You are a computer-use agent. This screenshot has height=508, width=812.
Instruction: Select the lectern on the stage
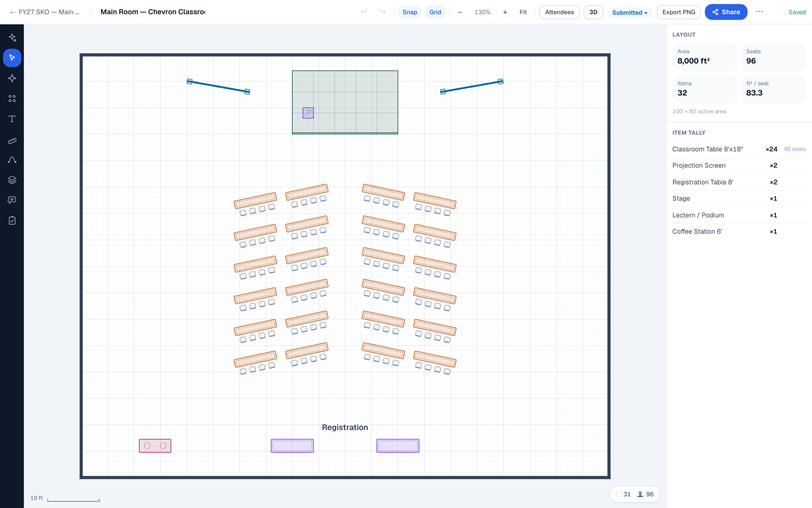pos(308,113)
